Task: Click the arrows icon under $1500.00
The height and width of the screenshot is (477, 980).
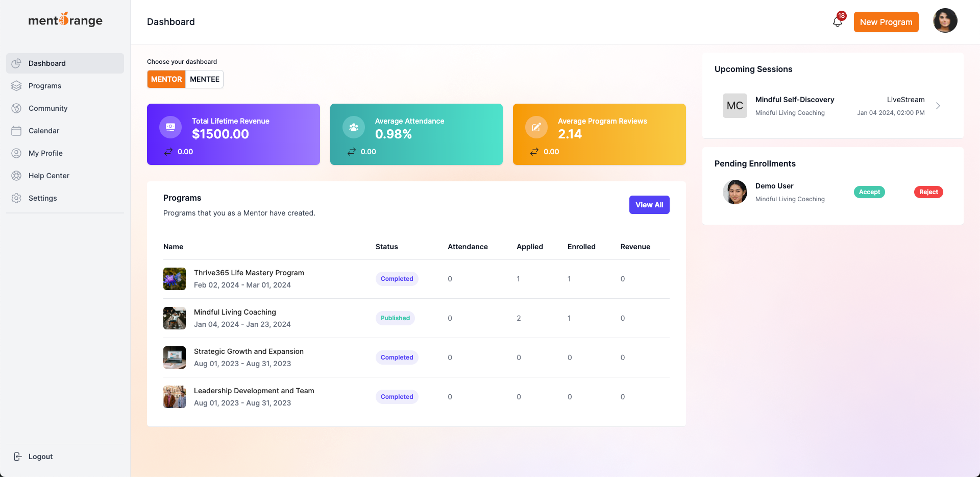Action: click(x=168, y=152)
